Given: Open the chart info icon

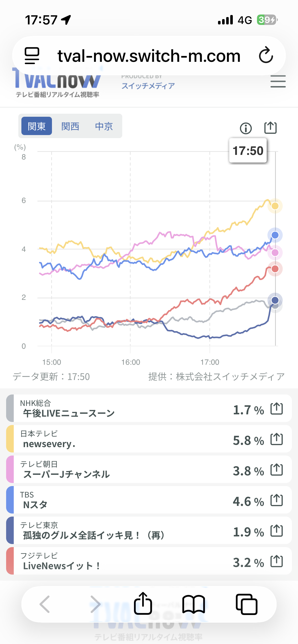Looking at the screenshot, I should pos(246,128).
